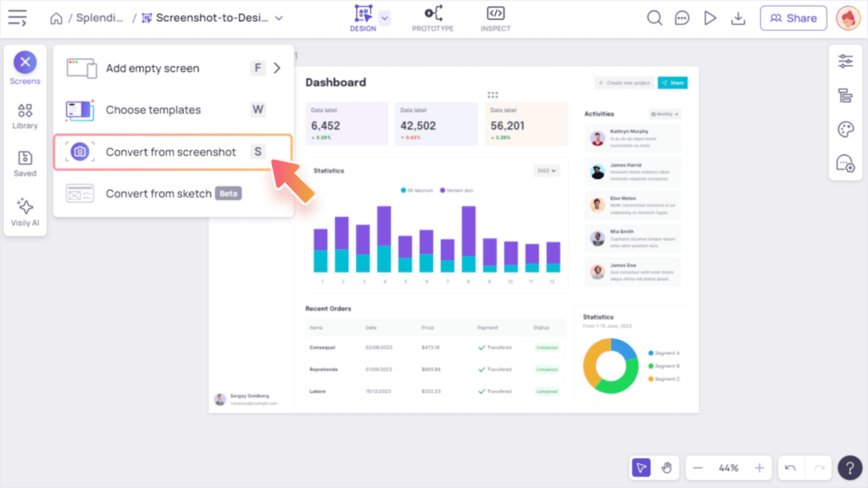Open the Library sidebar panel
Image resolution: width=868 pixels, height=488 pixels.
[25, 116]
